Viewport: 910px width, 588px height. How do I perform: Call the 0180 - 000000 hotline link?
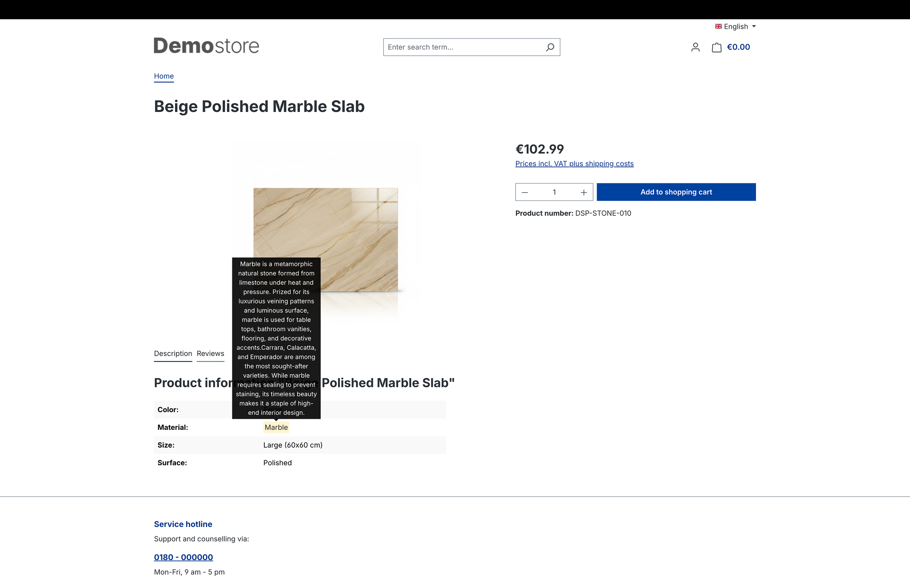point(184,557)
